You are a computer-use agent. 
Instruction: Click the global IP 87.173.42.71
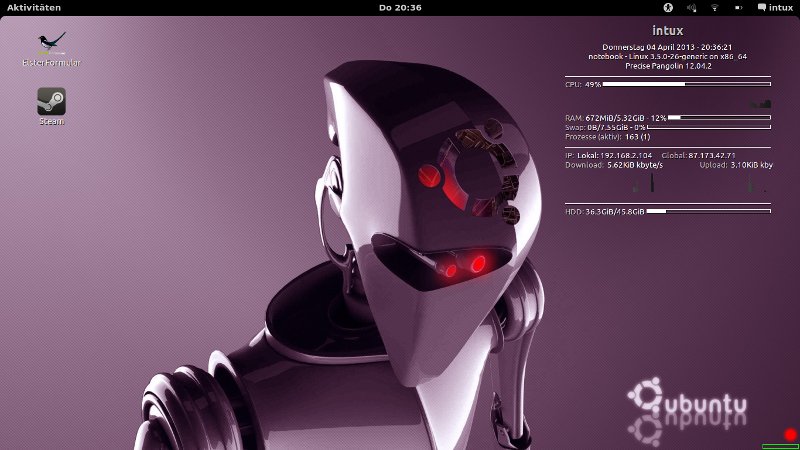(712, 155)
